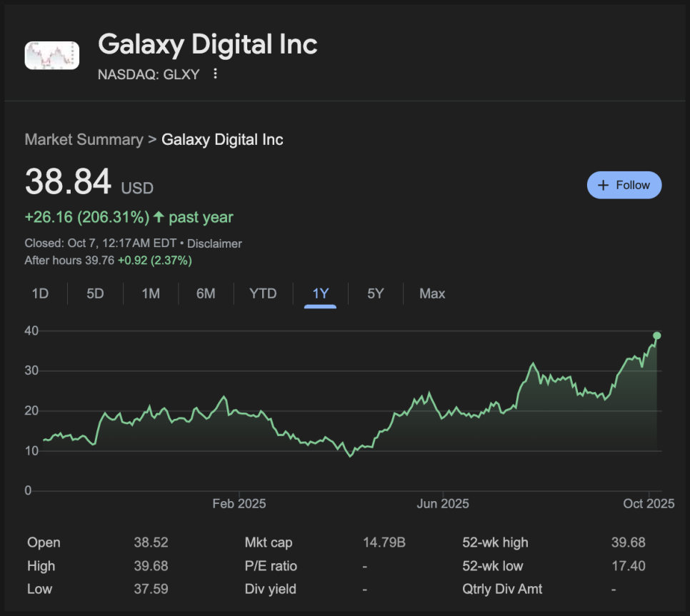
Task: Switch to the 6M chart range
Action: pos(206,293)
